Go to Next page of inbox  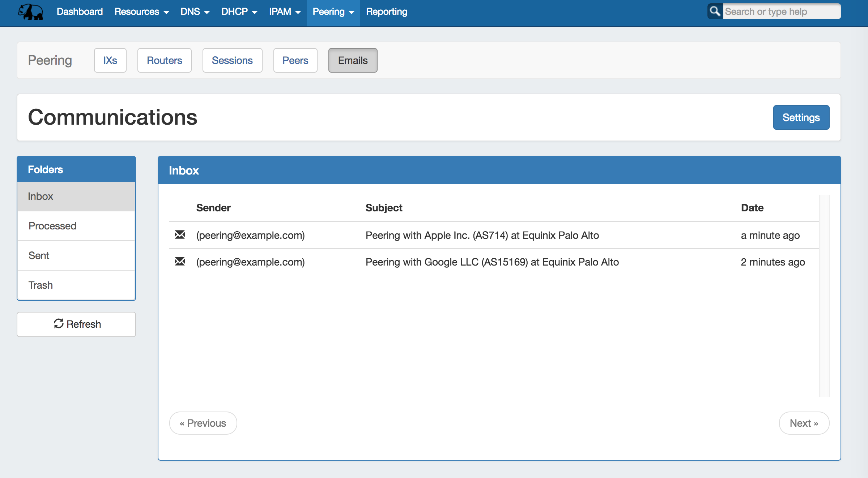804,423
